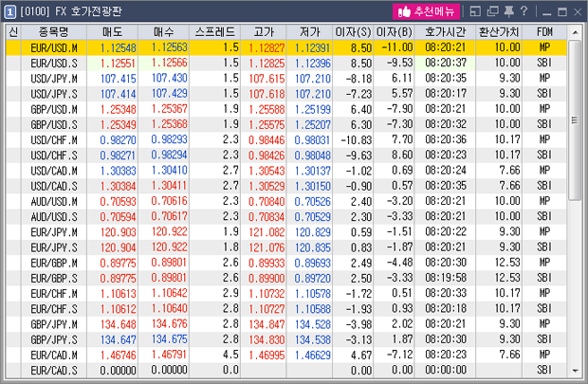The image size is (588, 384).
Task: Click EUR/USD.M buy price 1.12563
Action: 169,47
